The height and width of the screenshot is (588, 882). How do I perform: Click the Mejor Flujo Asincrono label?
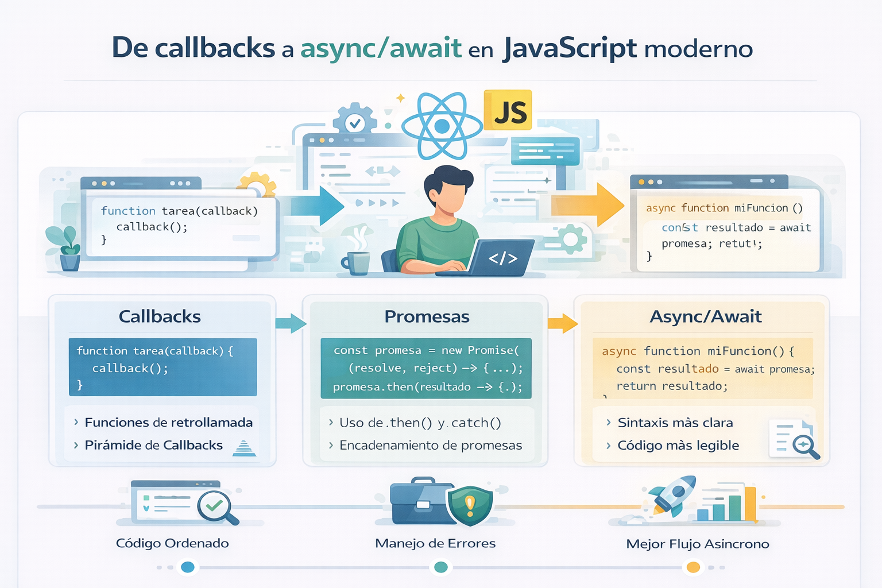[x=698, y=544]
